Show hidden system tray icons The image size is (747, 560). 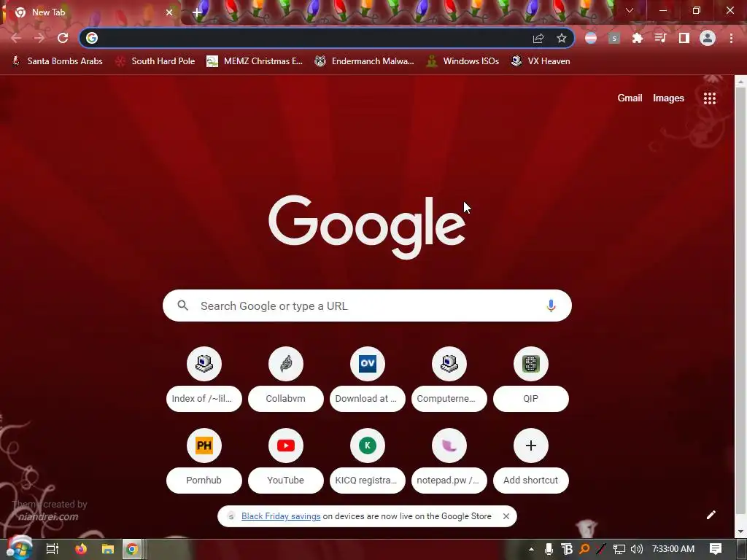(531, 549)
